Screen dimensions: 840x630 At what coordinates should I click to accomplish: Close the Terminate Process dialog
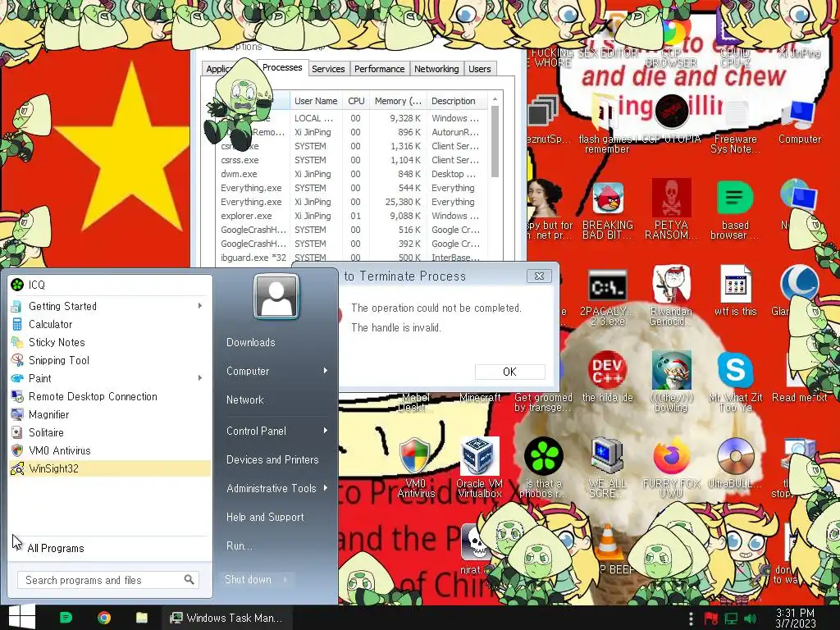click(539, 276)
